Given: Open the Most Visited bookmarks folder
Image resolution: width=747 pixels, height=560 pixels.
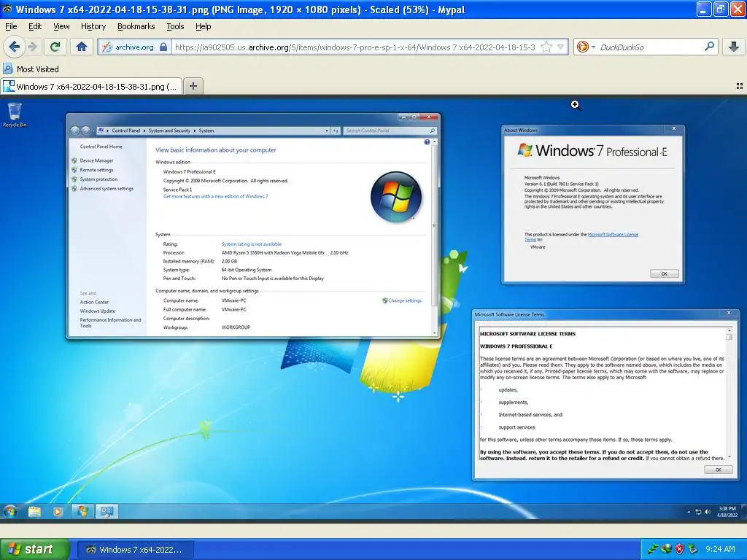Looking at the screenshot, I should point(31,69).
